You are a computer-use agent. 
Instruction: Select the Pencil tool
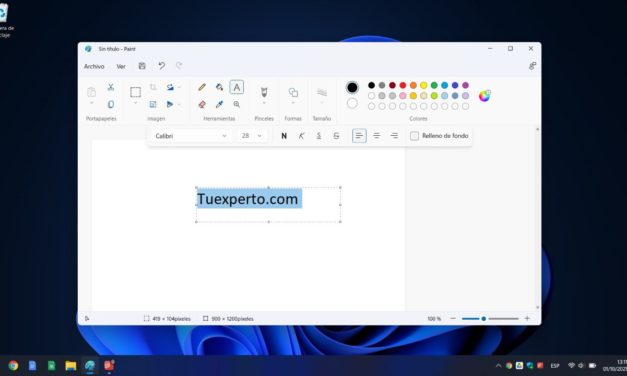202,87
